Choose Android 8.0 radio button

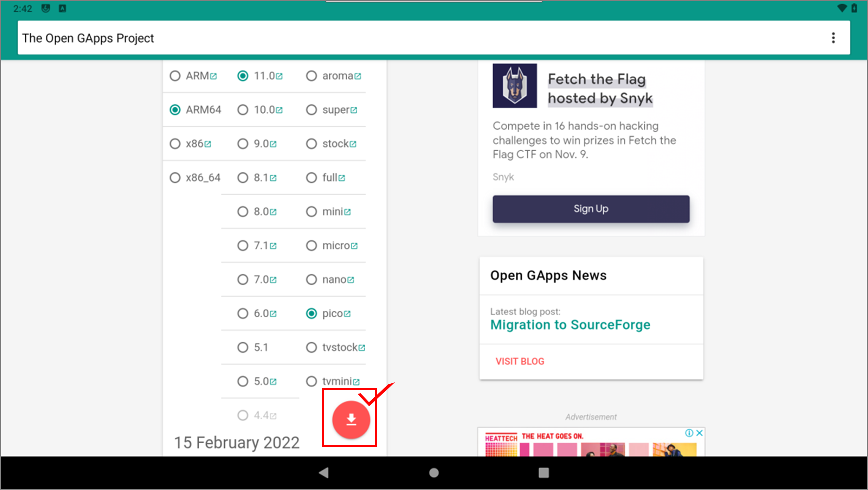pos(243,212)
